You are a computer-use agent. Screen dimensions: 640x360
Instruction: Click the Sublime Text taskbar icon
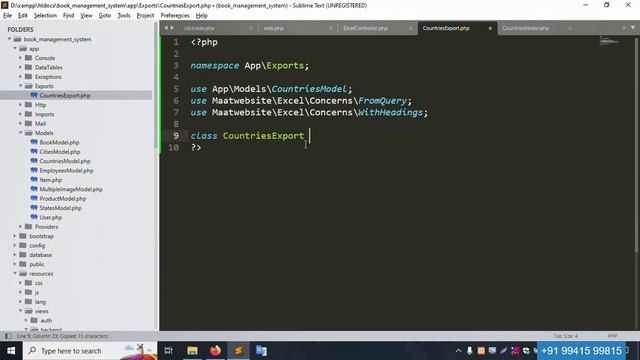click(x=239, y=351)
